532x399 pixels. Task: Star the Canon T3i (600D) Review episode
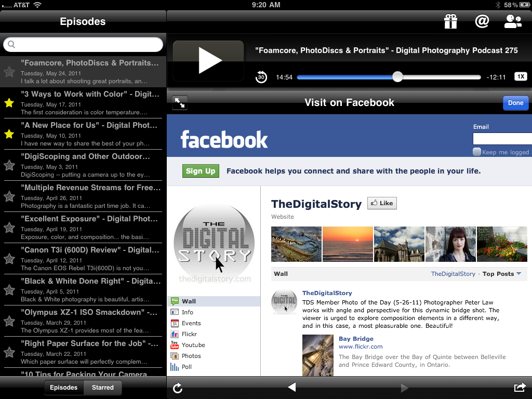[9, 259]
